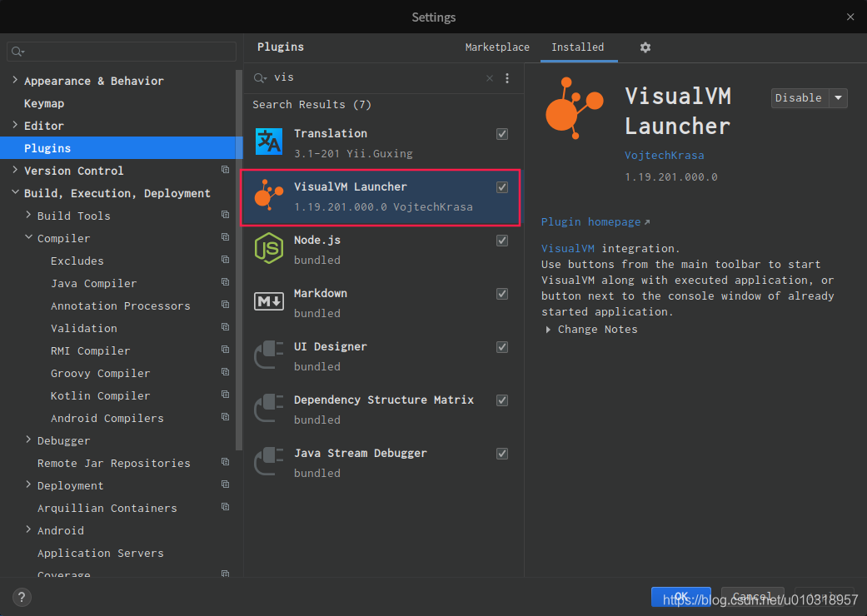867x616 pixels.
Task: Expand the Debugger node
Action: pos(28,440)
